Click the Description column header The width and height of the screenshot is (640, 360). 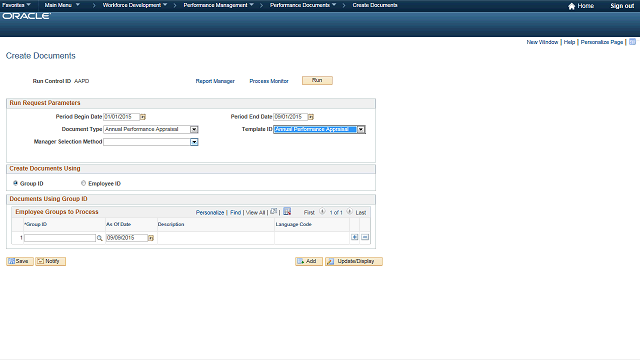point(171,224)
